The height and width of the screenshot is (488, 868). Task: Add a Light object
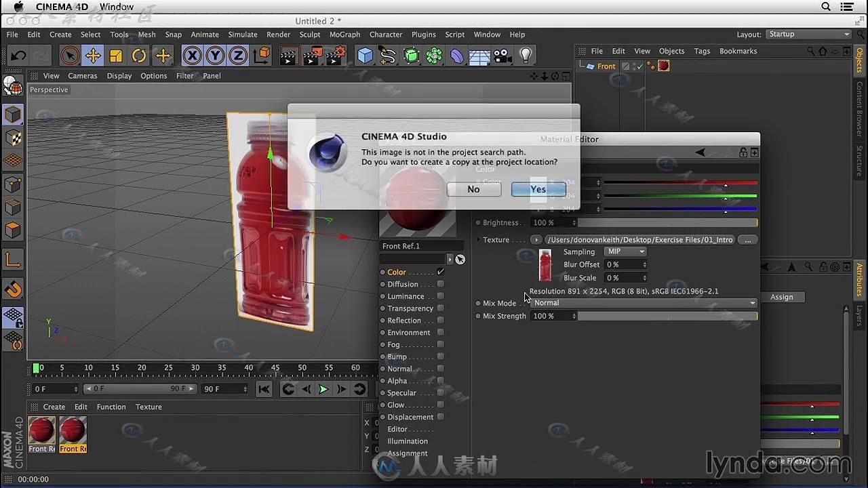pyautogui.click(x=526, y=56)
